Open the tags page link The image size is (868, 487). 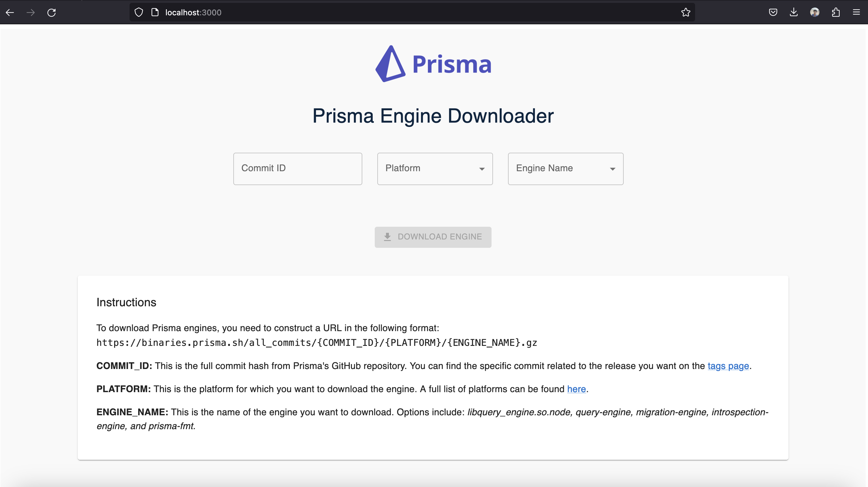click(x=728, y=366)
